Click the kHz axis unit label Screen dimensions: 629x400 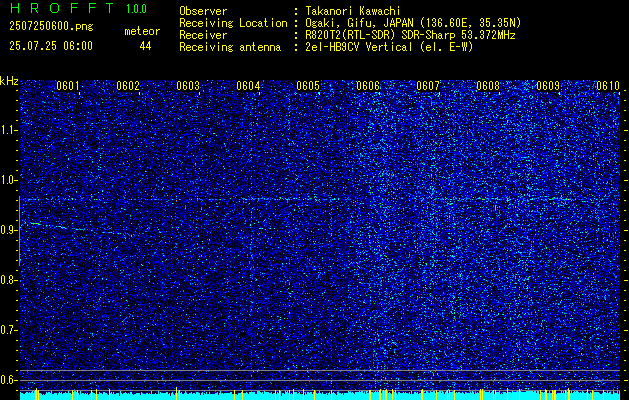[x=9, y=81]
